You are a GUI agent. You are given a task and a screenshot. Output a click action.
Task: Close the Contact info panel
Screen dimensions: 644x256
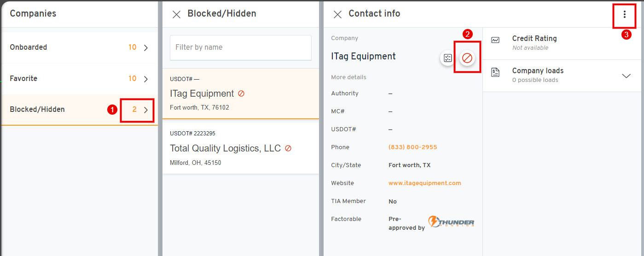337,14
